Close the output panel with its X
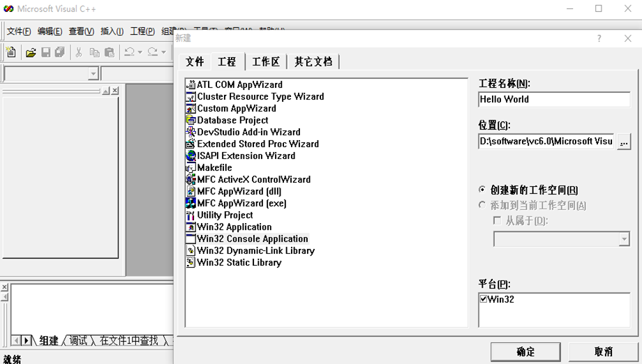 [x=4, y=287]
